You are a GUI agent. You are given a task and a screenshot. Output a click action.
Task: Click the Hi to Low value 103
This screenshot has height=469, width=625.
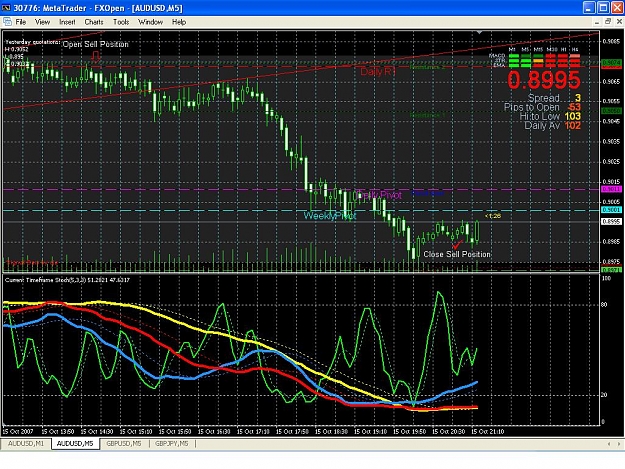[x=572, y=116]
